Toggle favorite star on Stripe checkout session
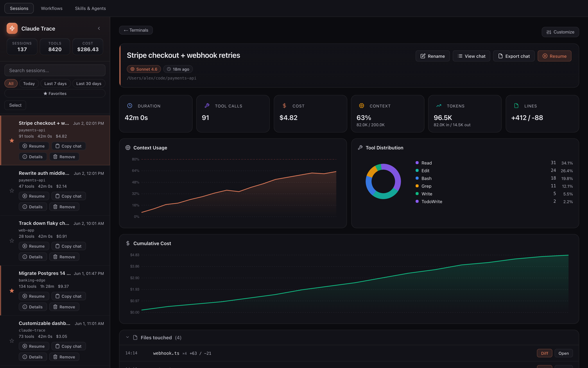This screenshot has width=588, height=368. (12, 140)
